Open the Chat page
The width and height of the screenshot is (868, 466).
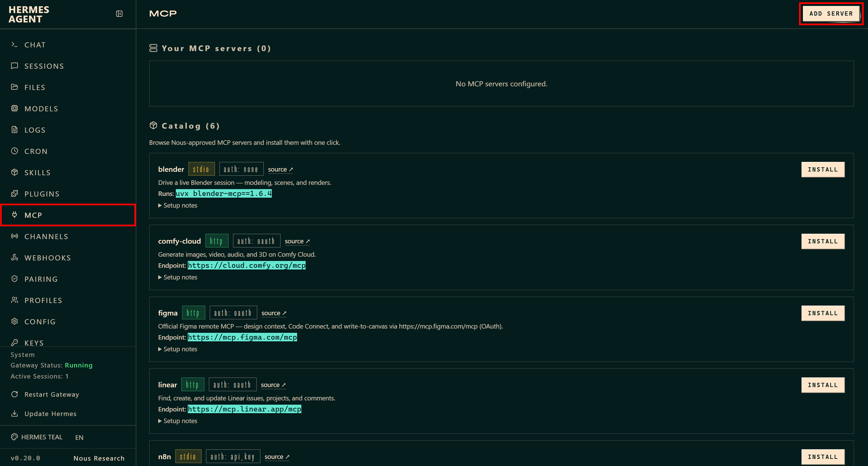pos(68,45)
